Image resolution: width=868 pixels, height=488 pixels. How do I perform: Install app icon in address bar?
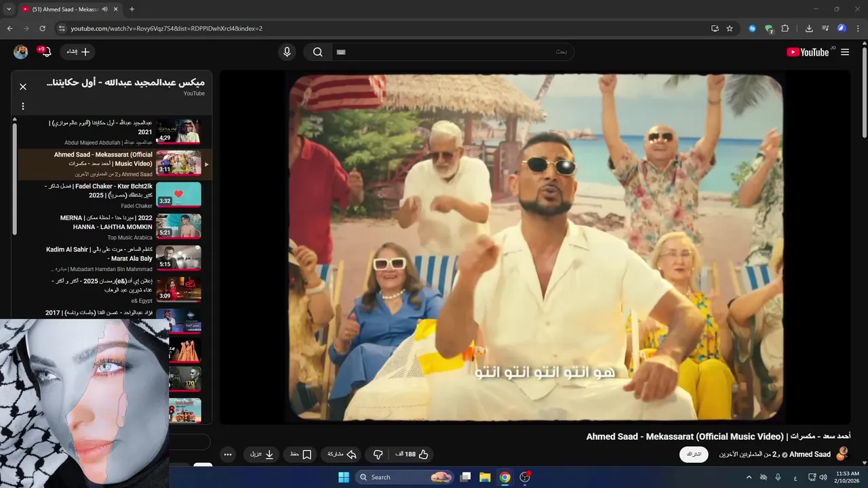pos(715,28)
